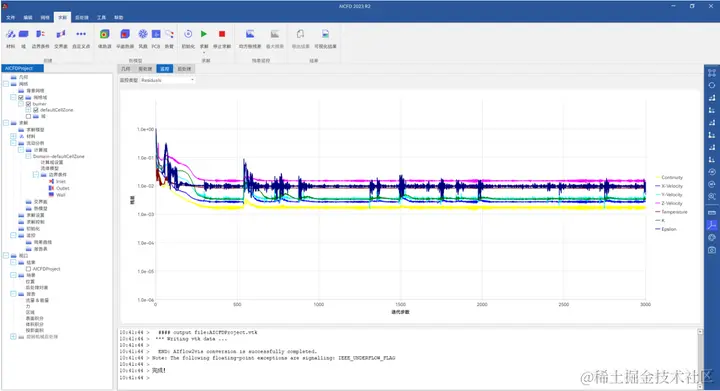Click the PCB icon in the thermal model group
Viewport: 720px width, 391px height.
[156, 34]
